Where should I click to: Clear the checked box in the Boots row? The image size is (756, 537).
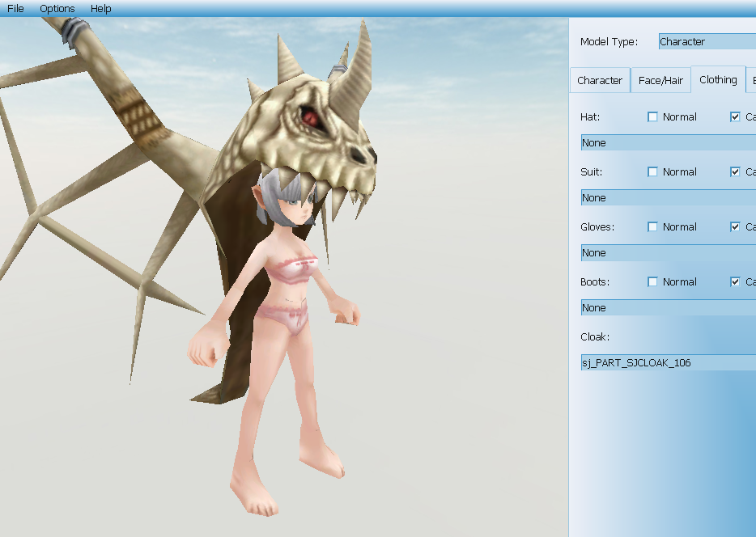[735, 282]
